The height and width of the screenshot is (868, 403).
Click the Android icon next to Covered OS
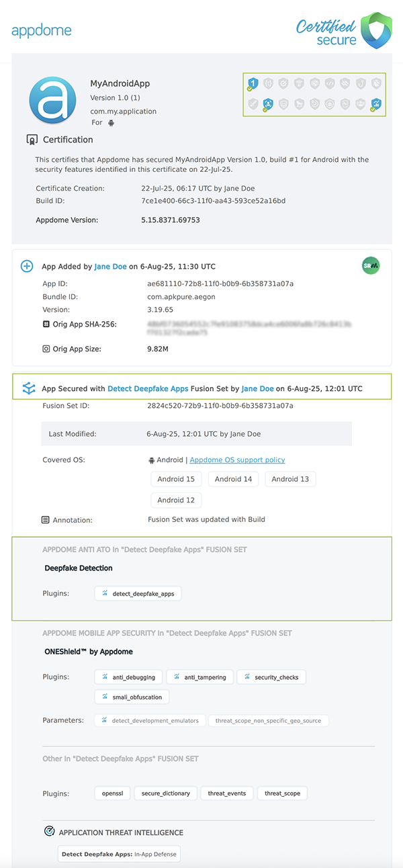coord(152,460)
